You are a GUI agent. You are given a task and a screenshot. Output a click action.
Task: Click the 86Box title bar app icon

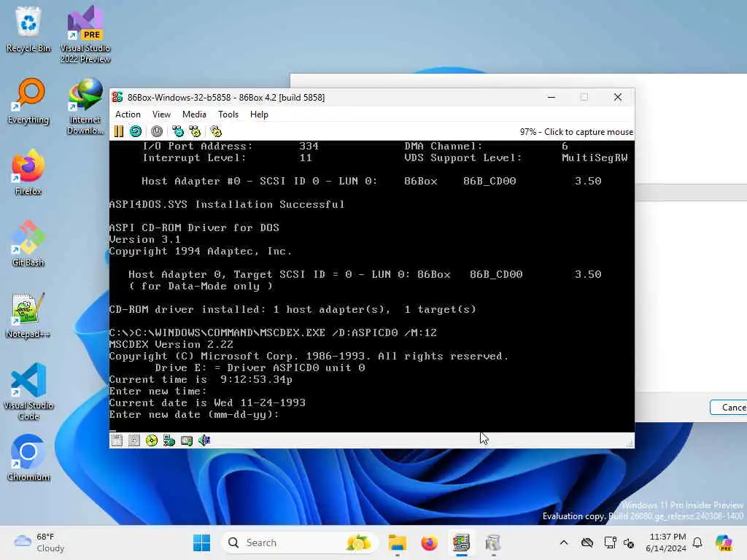117,97
